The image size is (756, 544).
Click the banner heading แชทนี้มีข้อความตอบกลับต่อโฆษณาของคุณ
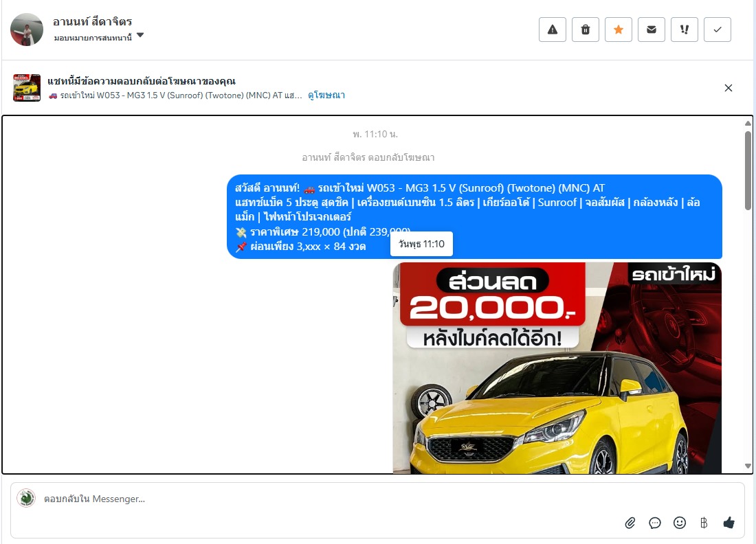(x=142, y=81)
